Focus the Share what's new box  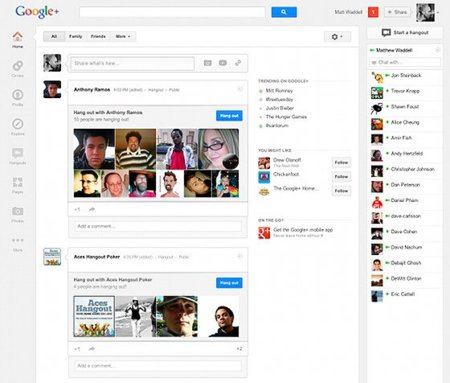pos(132,63)
